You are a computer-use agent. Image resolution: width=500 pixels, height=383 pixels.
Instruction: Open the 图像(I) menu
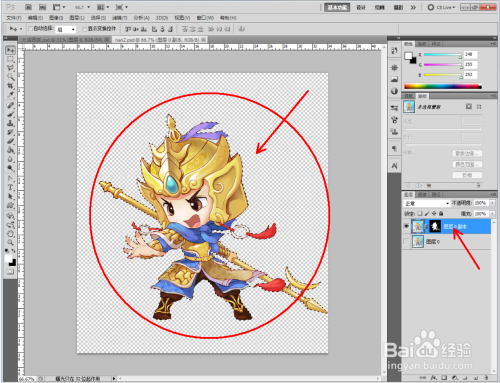click(x=56, y=18)
